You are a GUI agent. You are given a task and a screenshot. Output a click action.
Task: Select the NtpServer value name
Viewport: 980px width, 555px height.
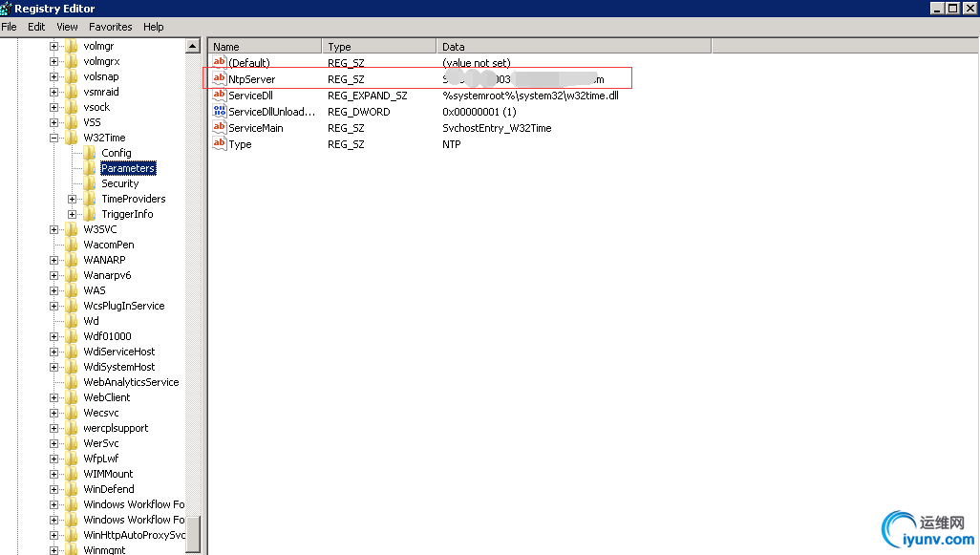pos(251,79)
